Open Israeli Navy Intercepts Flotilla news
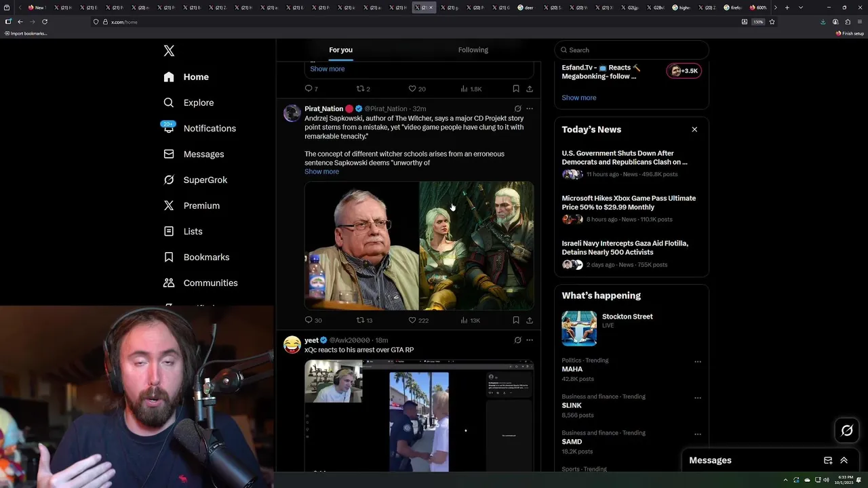The width and height of the screenshot is (868, 488). (x=631, y=253)
